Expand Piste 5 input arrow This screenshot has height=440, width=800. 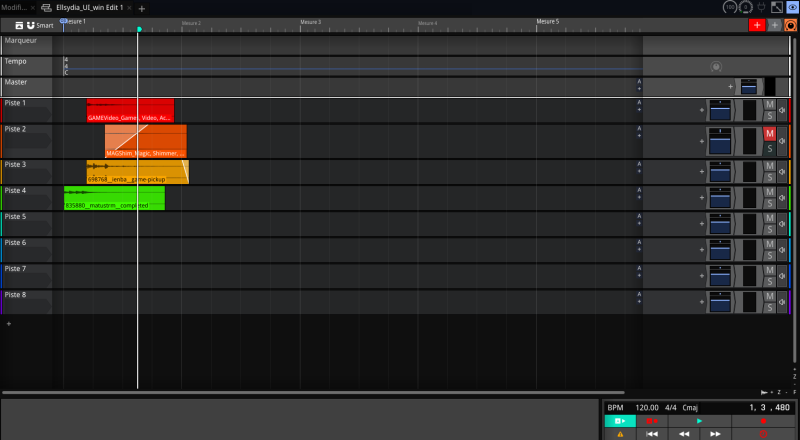point(27,229)
